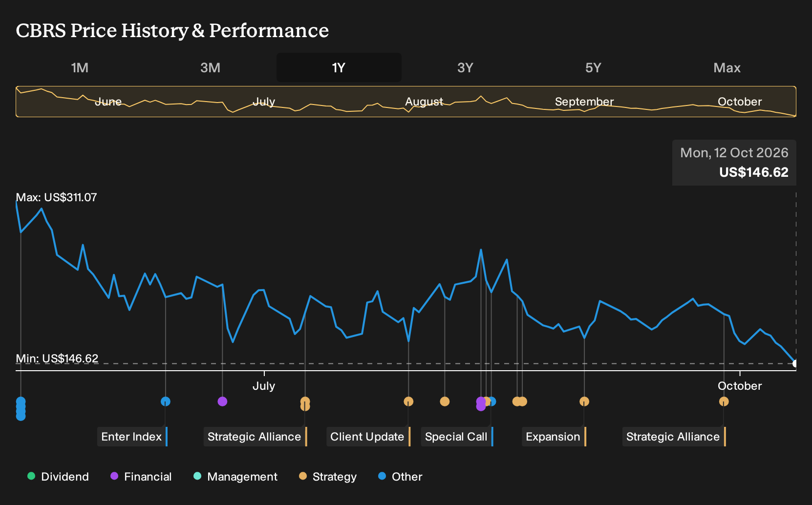
Task: Open the Enter Index event label
Action: (x=132, y=437)
